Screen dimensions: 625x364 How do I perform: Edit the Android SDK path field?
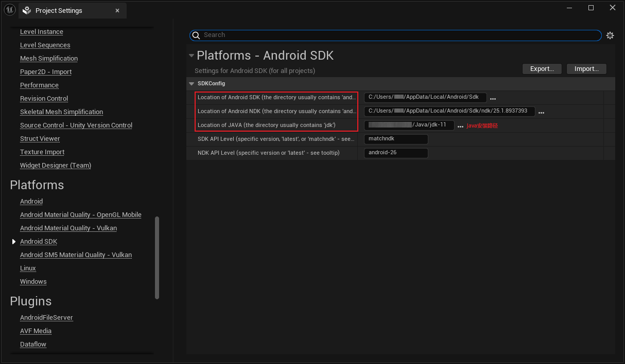[425, 98]
